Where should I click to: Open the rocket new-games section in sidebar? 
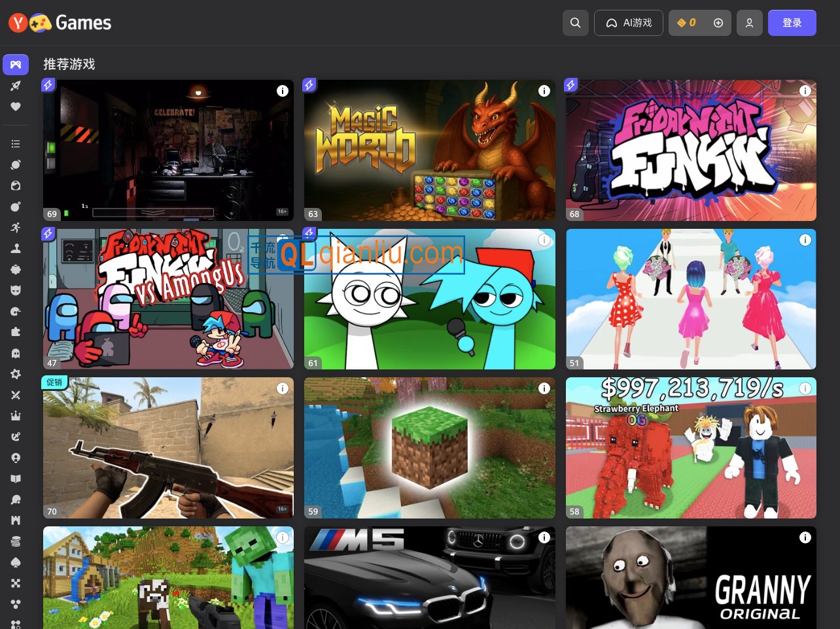point(16,86)
